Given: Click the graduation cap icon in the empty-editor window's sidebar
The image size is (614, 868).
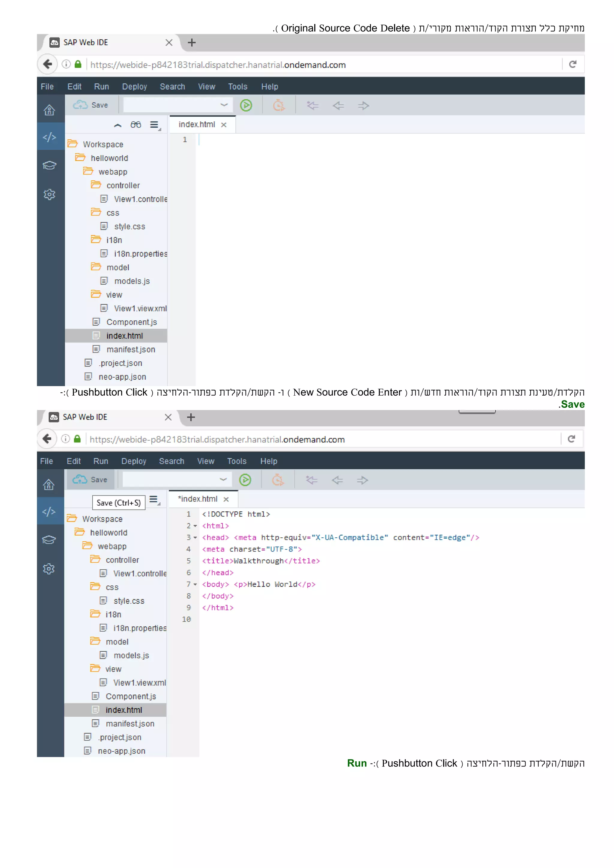Looking at the screenshot, I should click(49, 165).
